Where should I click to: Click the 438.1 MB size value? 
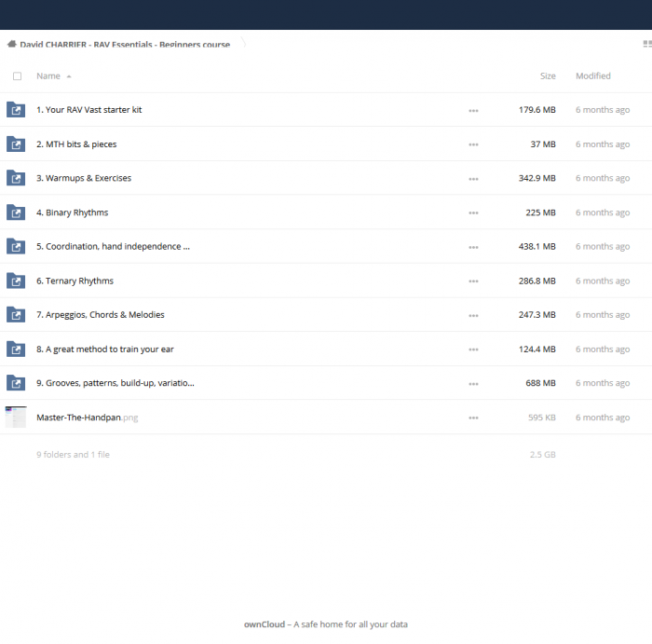point(537,247)
